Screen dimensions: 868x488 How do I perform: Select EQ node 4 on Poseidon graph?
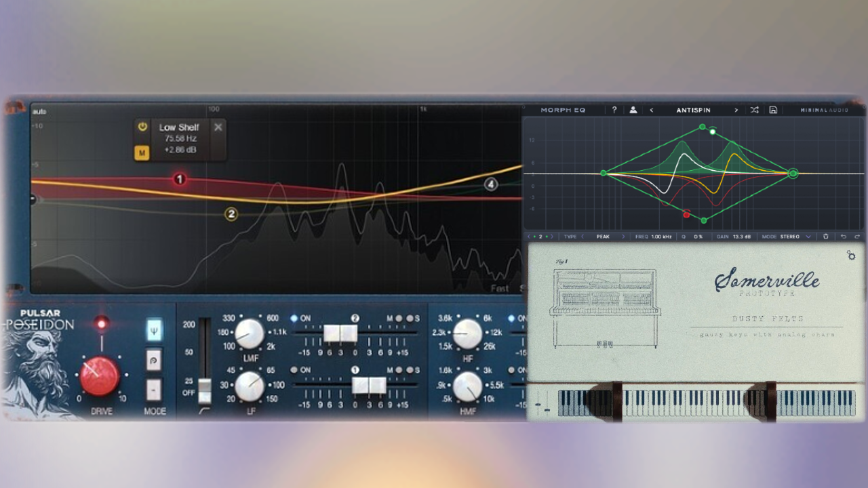[491, 184]
